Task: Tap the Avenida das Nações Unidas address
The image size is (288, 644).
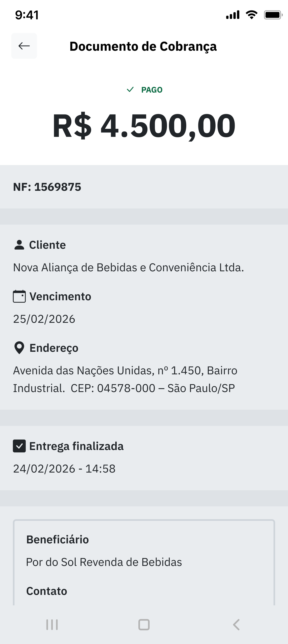Action: click(125, 379)
